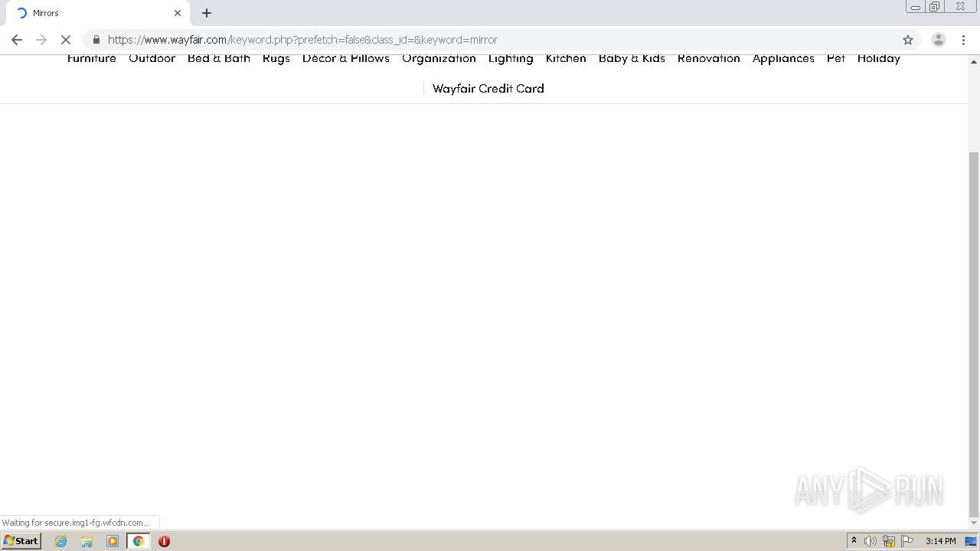Image resolution: width=980 pixels, height=551 pixels.
Task: Open the Baby & Kids category
Action: pyautogui.click(x=632, y=59)
